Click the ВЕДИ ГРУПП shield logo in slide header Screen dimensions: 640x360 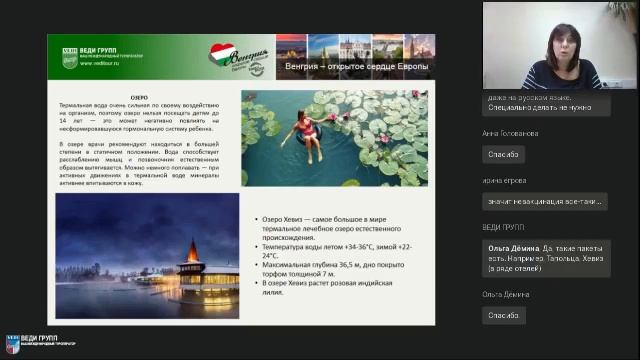70,58
